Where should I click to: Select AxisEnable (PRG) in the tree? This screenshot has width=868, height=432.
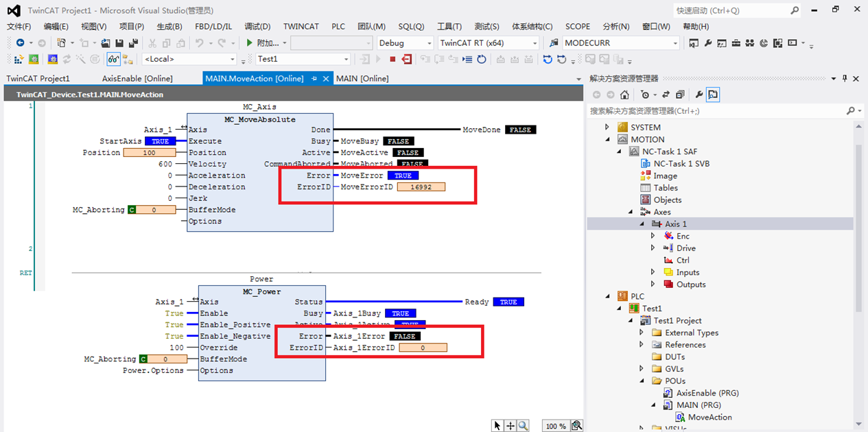tap(707, 393)
